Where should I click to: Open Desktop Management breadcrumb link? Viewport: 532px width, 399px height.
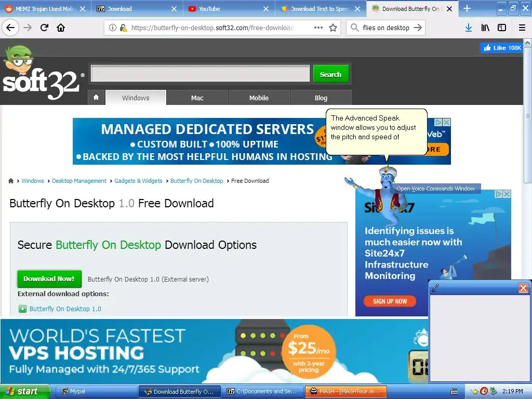[79, 181]
